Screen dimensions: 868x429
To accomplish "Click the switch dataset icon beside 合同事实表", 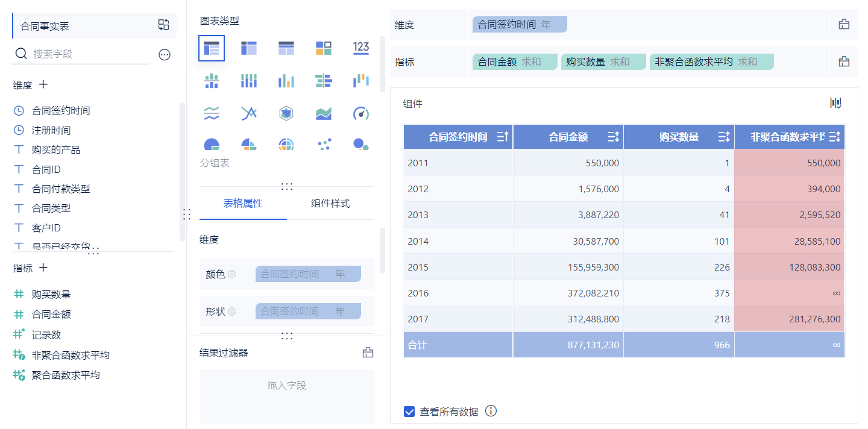I will (164, 25).
